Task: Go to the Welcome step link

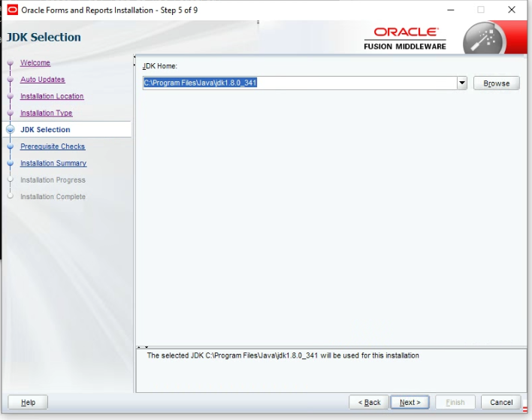Action: (35, 63)
